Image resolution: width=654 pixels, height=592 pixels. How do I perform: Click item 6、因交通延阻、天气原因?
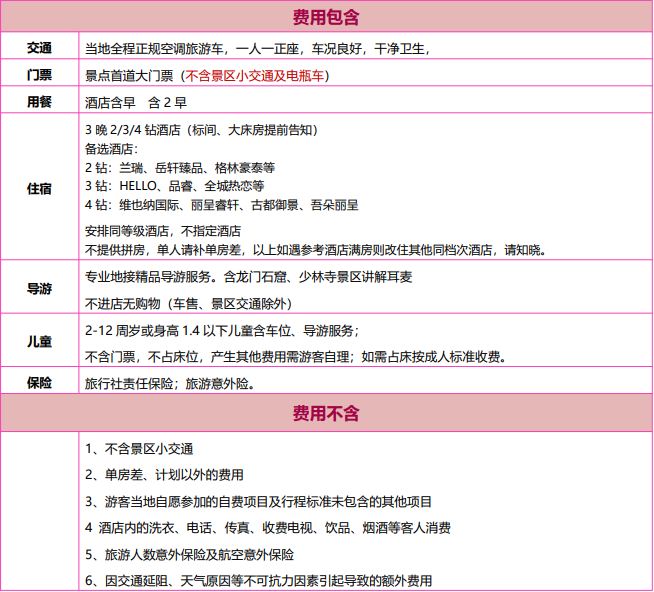[x=259, y=581]
